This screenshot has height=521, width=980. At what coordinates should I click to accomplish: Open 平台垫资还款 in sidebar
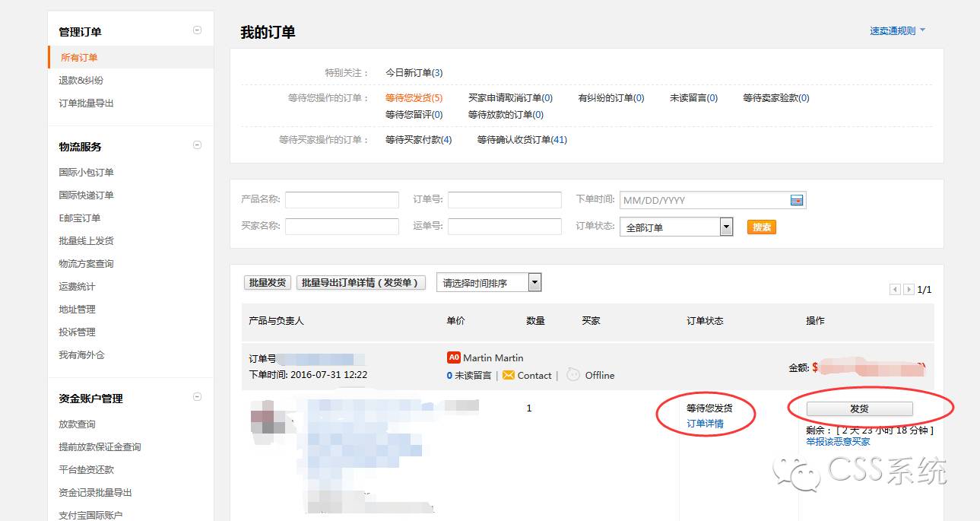pyautogui.click(x=86, y=470)
